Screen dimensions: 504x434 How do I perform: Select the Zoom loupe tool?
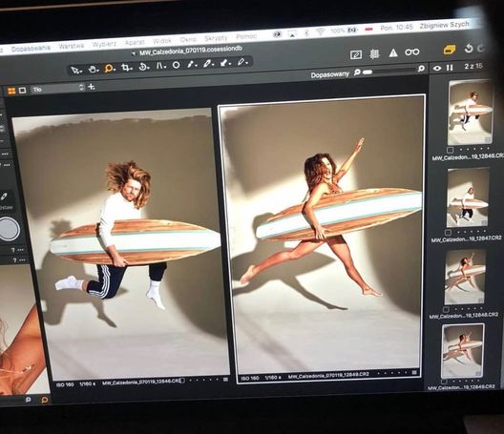pos(108,68)
